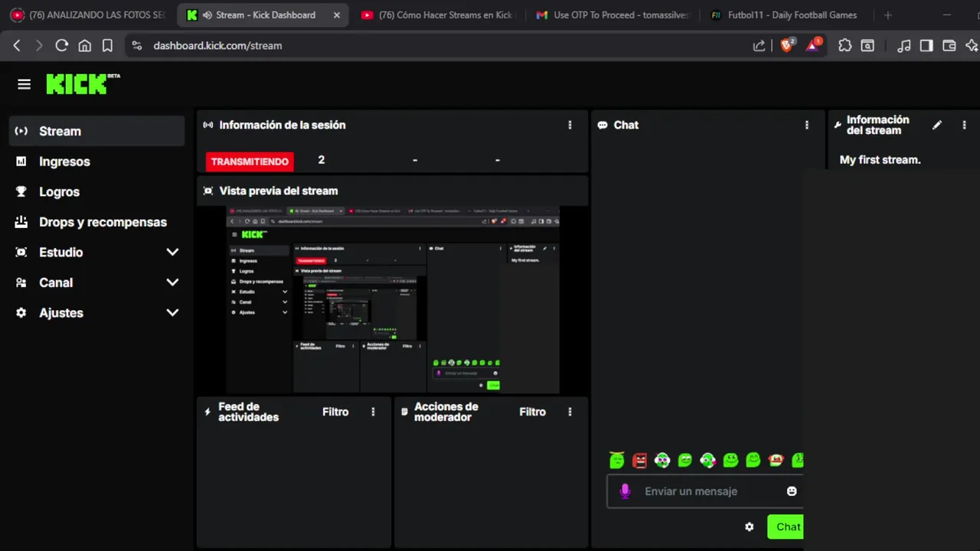Click the Canal sidebar label
Image resolution: width=980 pixels, height=551 pixels.
tap(56, 282)
